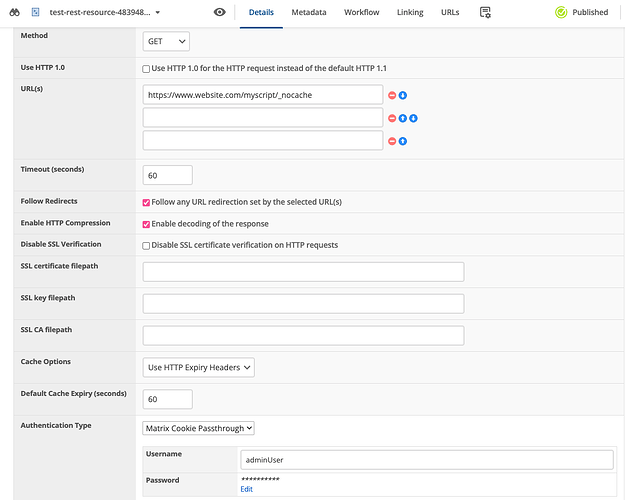Open the Method dropdown showing GET

(167, 41)
